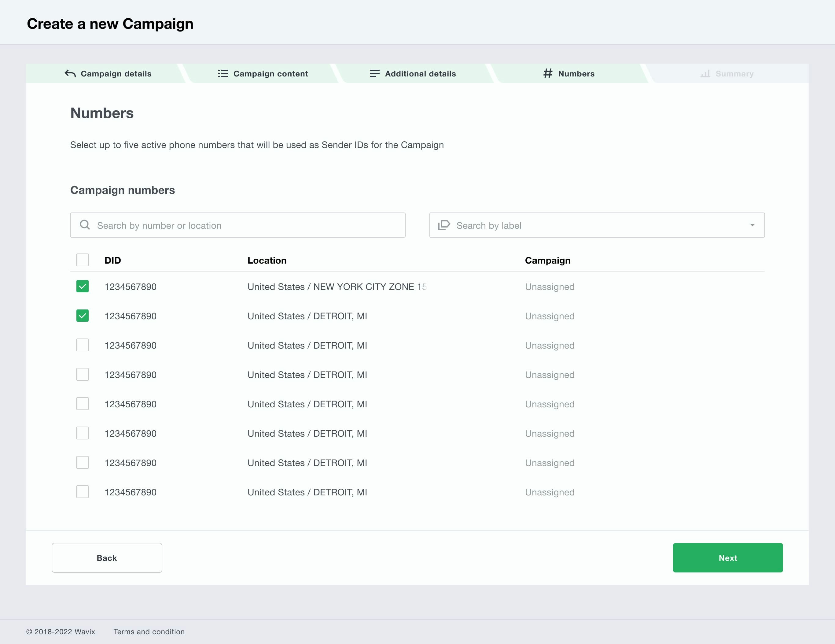Click the Back button
This screenshot has height=644, width=835.
pos(107,557)
